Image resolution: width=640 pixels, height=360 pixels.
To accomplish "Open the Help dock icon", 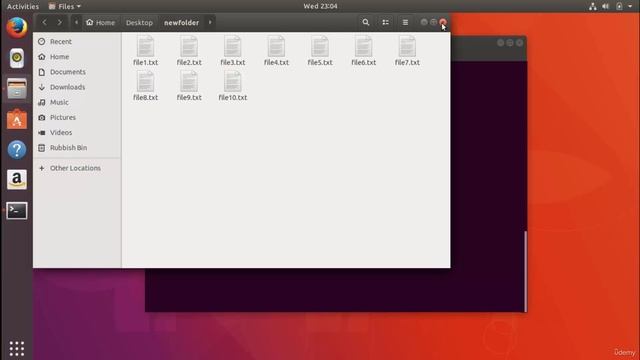I will coord(17,150).
